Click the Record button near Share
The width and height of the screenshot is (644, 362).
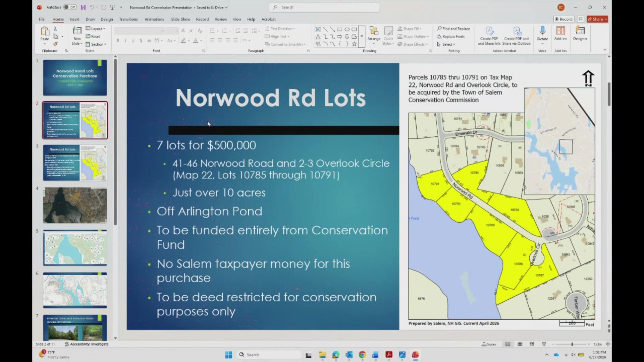click(x=563, y=19)
